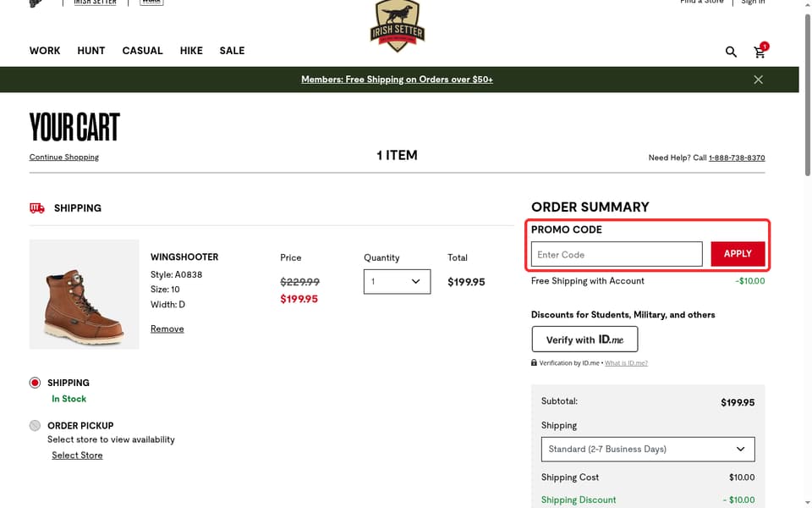Click the Shipping Discount label

click(579, 500)
